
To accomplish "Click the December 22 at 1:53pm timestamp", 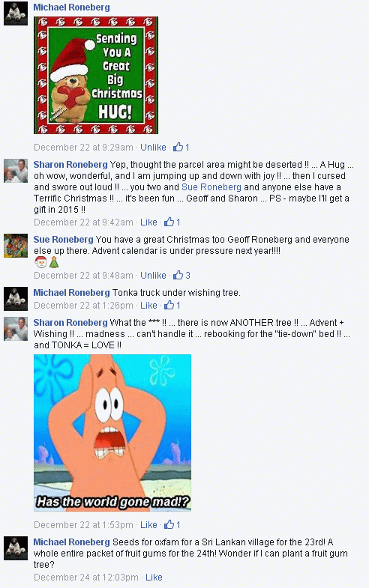I will (x=83, y=525).
